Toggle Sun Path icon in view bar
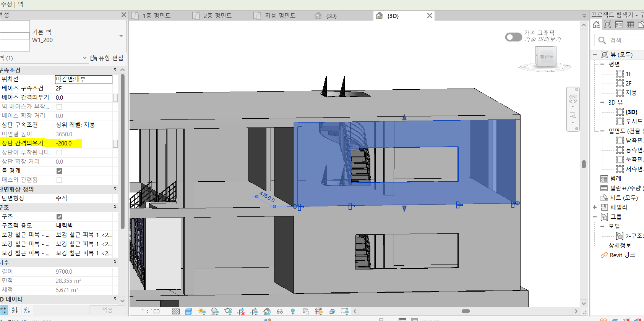 pos(202,311)
